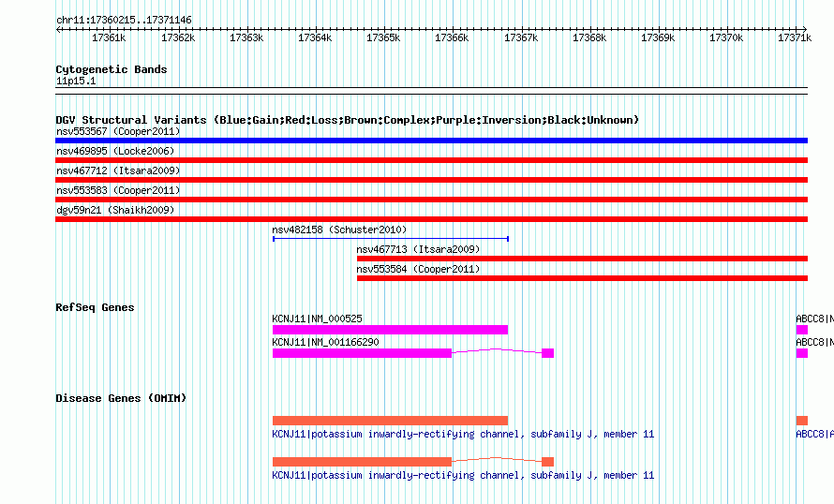
Task: Click the magenta KCNJ11 NM_001166290 long exon
Action: pos(362,353)
